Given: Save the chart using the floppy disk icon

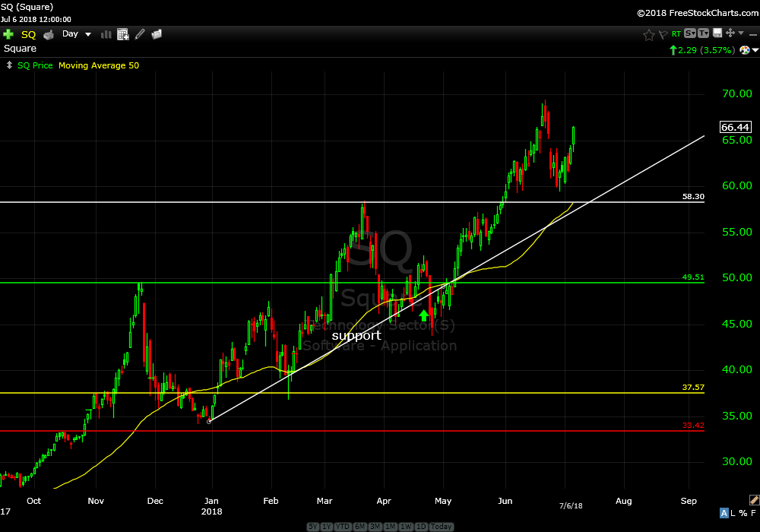Looking at the screenshot, I should (717, 33).
